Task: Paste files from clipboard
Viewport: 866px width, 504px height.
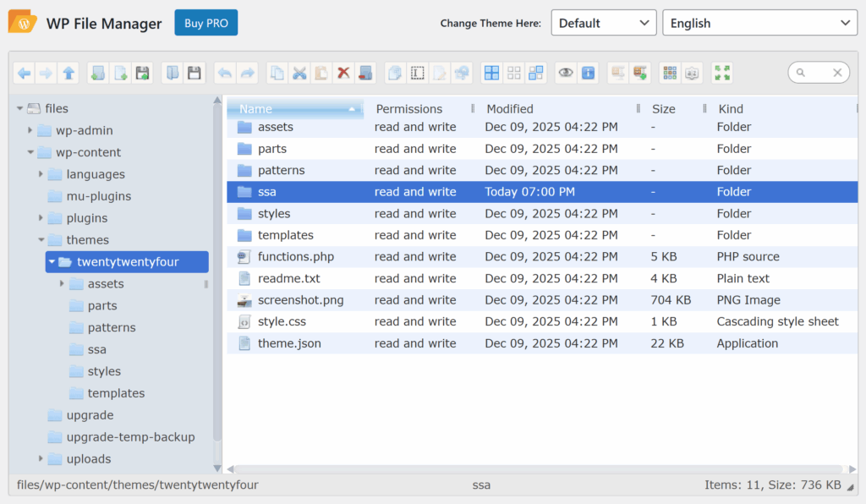Action: click(x=321, y=73)
